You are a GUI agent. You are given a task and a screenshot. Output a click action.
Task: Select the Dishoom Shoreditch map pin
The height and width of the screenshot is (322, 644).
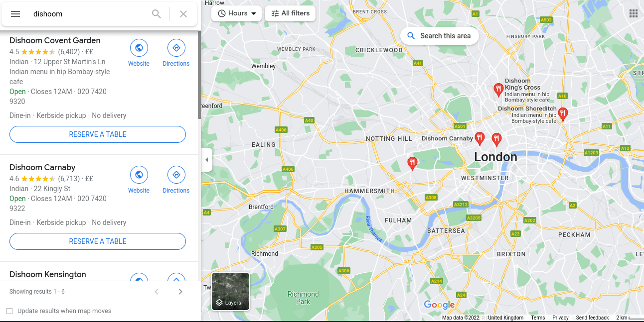(563, 114)
